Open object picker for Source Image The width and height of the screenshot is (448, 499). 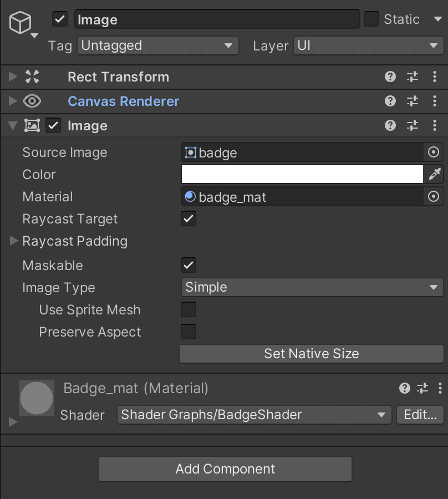tap(434, 152)
